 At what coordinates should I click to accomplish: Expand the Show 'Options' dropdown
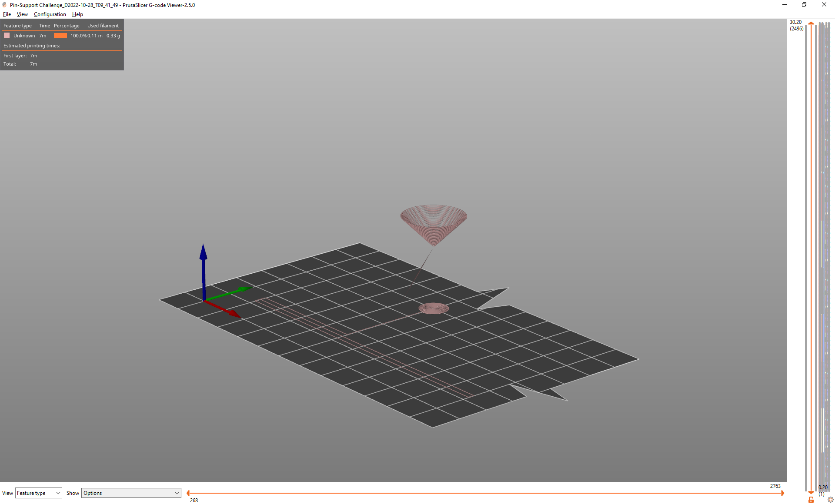click(x=131, y=493)
